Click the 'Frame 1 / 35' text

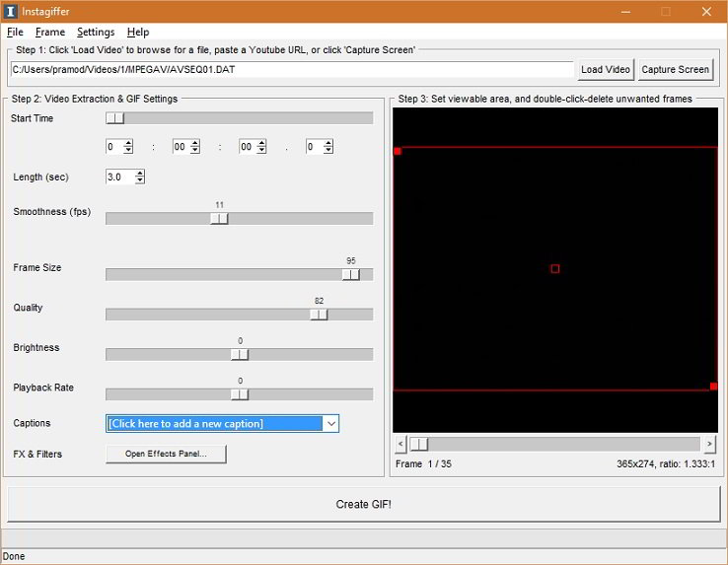point(423,463)
